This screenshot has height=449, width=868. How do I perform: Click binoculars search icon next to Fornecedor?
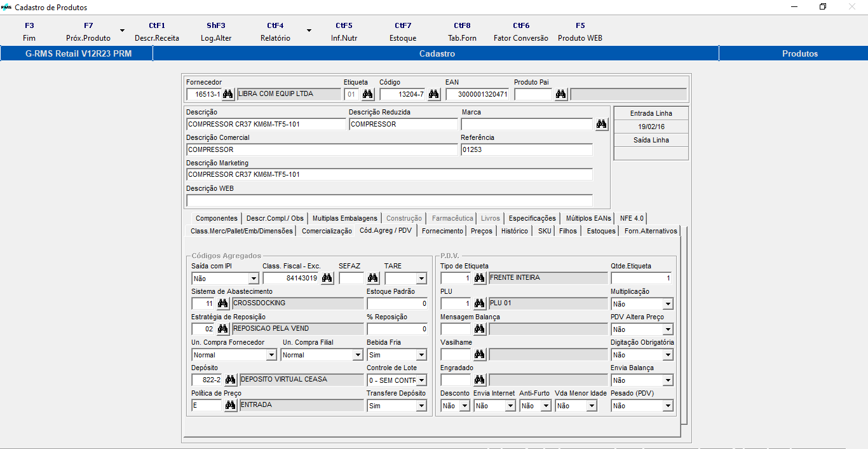click(228, 94)
